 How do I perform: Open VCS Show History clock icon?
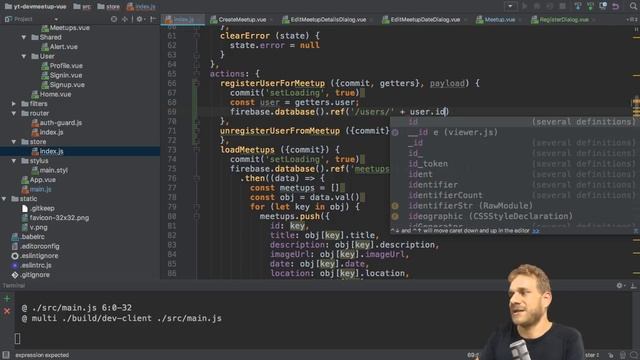(x=603, y=6)
